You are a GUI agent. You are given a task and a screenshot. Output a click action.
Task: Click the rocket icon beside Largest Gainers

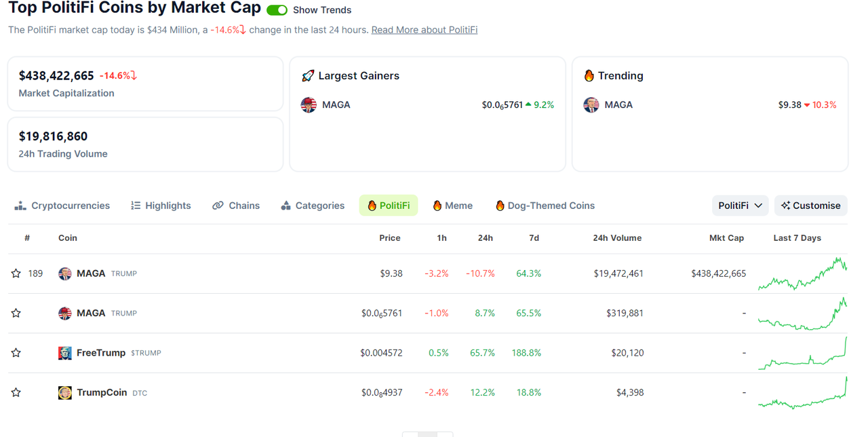[x=308, y=76]
